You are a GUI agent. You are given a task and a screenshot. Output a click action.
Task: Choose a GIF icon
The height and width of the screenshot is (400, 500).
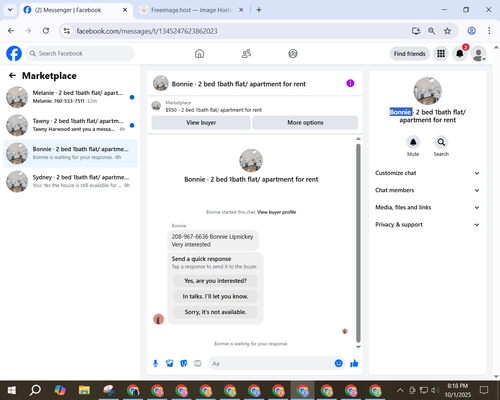tap(197, 363)
